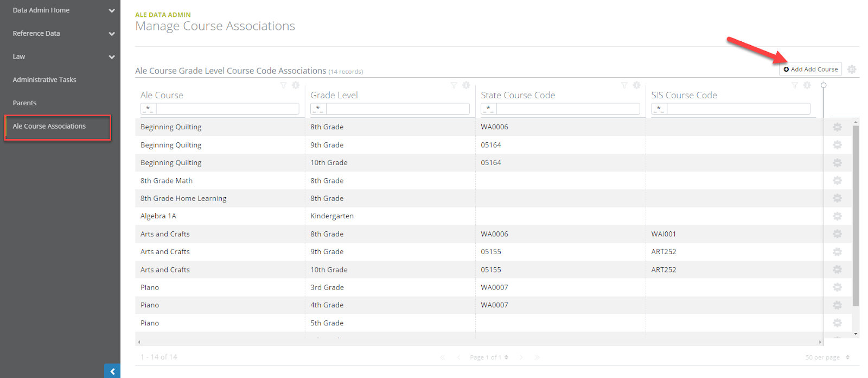Open gear menu for Beginning Quilting 10th Grade row
This screenshot has height=378, width=868.
[837, 162]
